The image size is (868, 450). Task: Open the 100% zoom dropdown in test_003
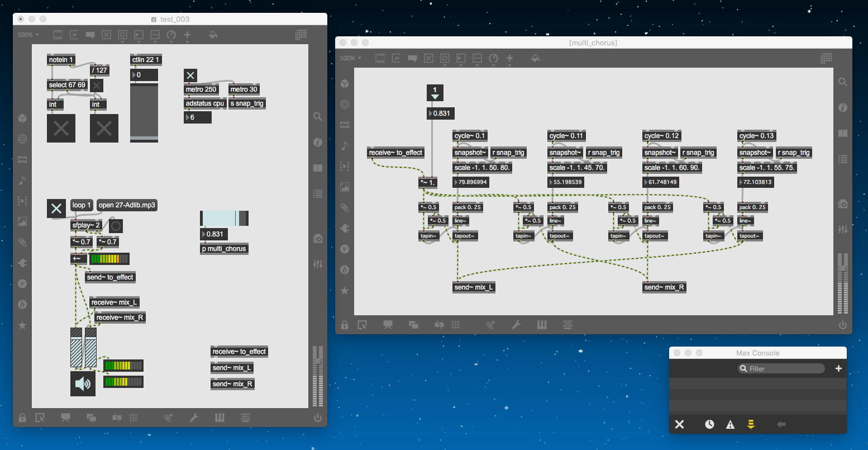point(28,35)
